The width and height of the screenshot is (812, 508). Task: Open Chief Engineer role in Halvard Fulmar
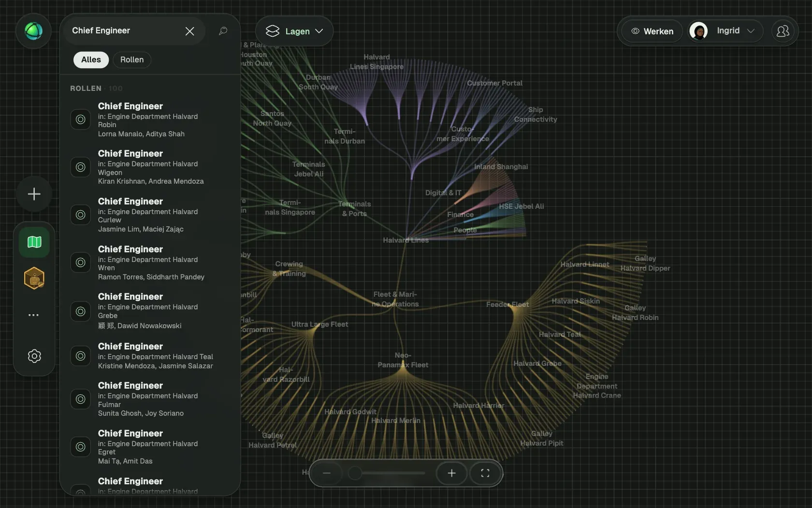(150, 399)
